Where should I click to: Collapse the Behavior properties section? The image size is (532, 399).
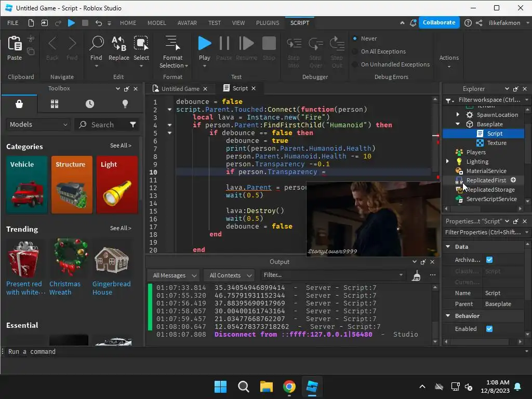tap(448, 316)
